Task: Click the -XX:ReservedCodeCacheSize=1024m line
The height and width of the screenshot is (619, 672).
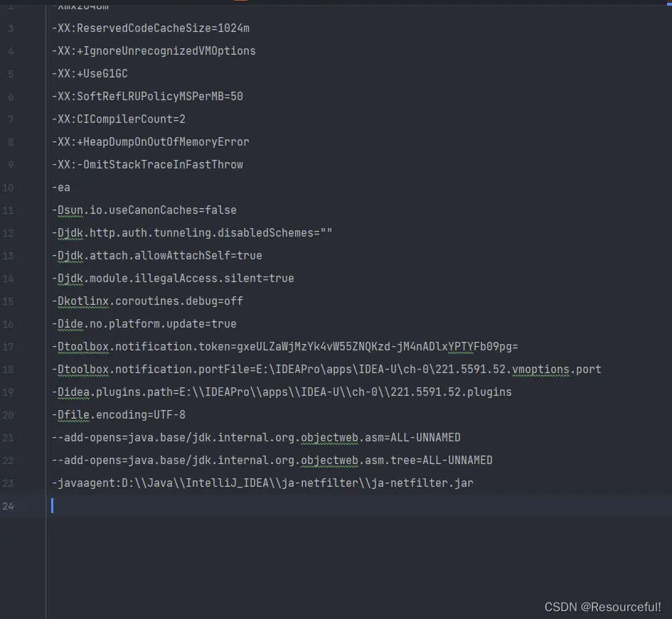Action: coord(150,28)
